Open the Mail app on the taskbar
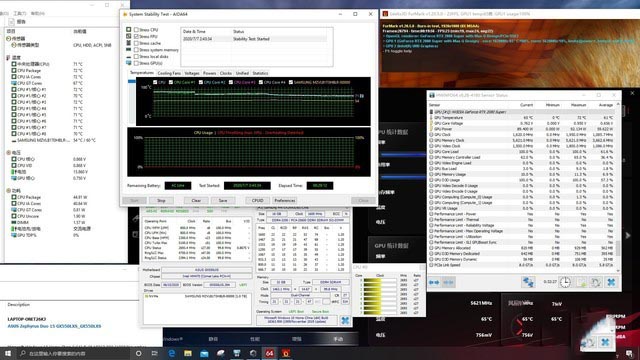Viewport: 640px width, 360px height. click(204, 353)
